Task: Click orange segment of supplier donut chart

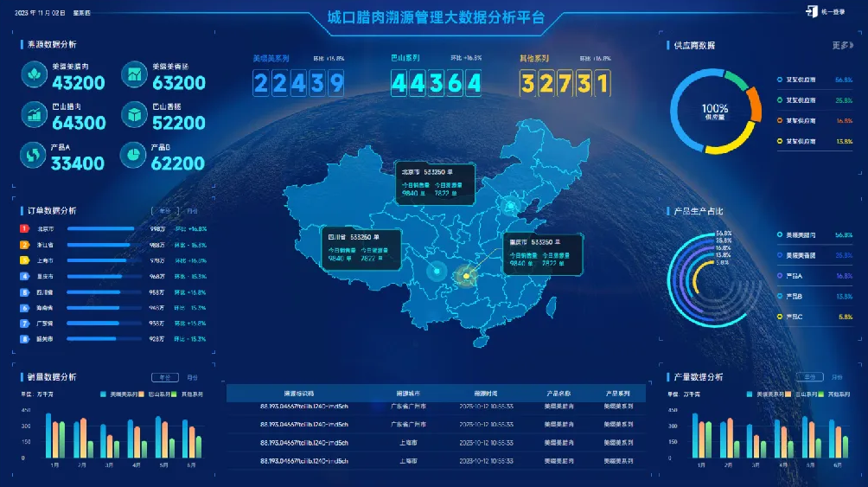Action: [755, 104]
